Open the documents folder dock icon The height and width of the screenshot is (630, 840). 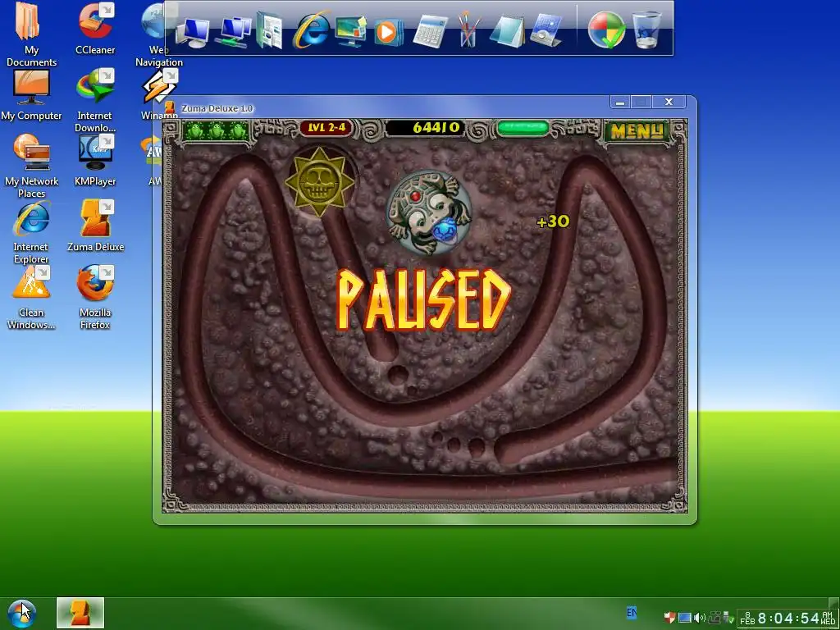click(269, 30)
